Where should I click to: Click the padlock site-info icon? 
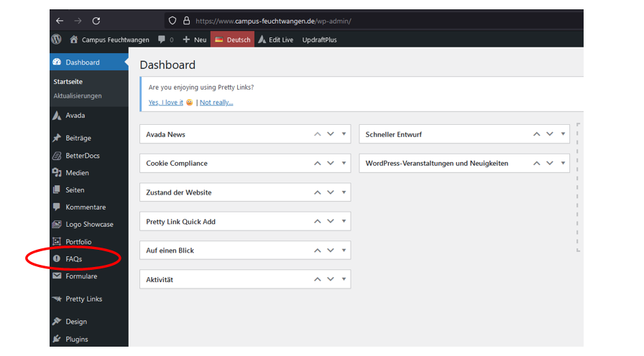tap(186, 21)
